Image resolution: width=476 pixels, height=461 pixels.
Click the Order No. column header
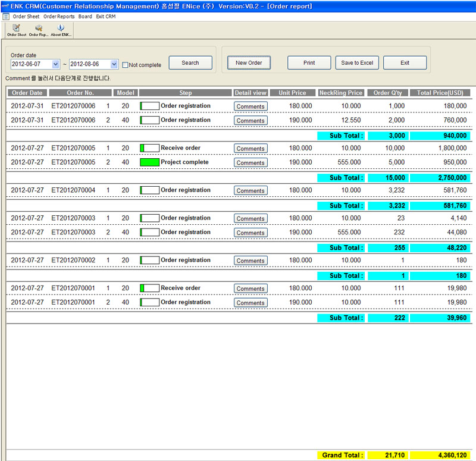point(80,93)
